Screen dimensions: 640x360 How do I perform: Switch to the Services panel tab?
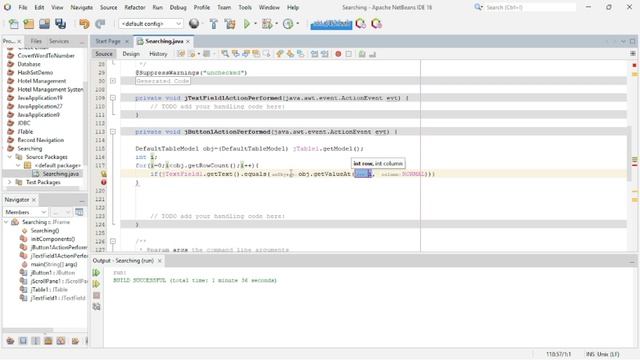coord(59,41)
